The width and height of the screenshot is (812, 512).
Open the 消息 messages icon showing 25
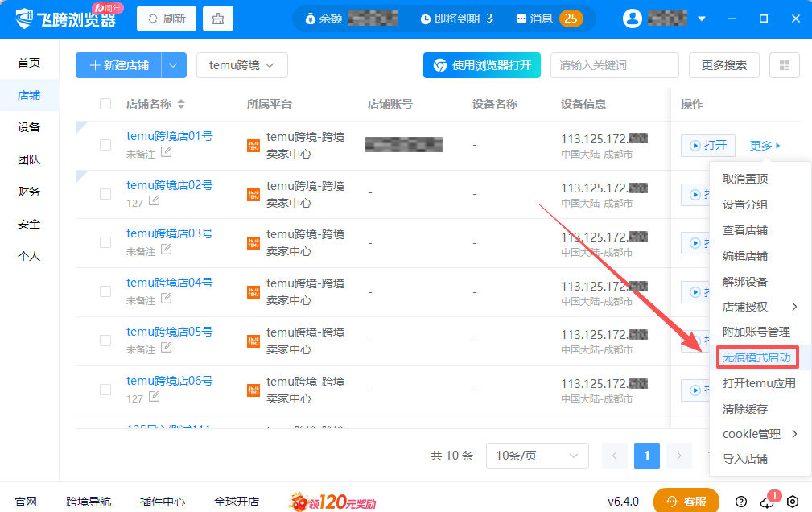coord(523,18)
